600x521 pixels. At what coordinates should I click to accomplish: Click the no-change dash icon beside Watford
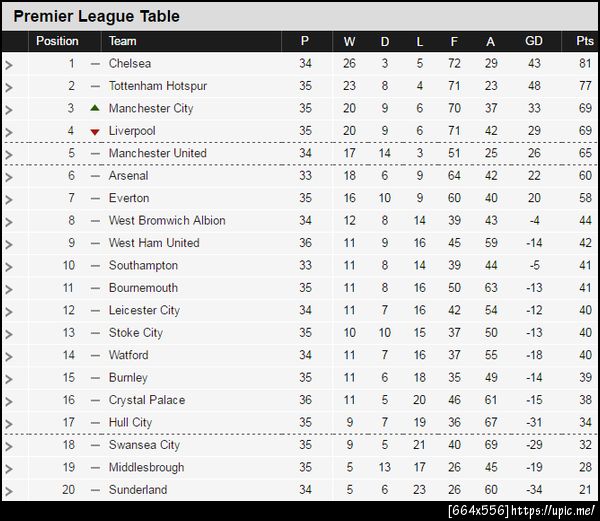tap(95, 355)
